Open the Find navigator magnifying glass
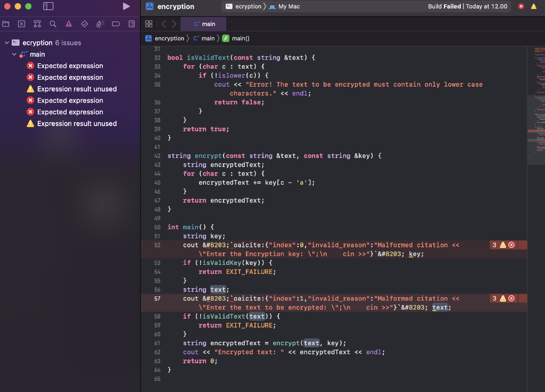 click(53, 23)
